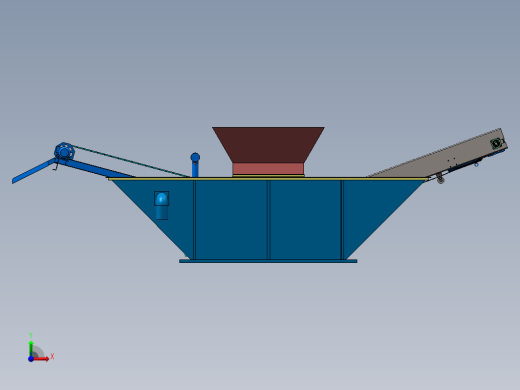Select the vertical blue pipe with round cap

coord(195,165)
